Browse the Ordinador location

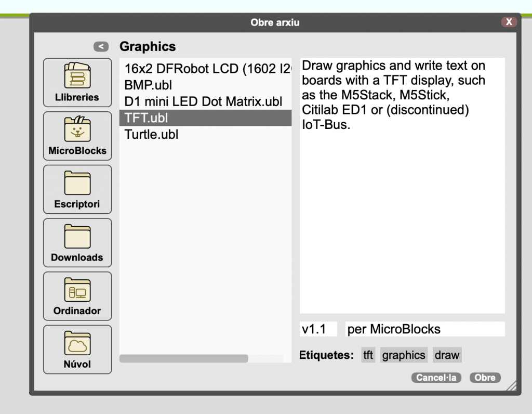pyautogui.click(x=77, y=296)
